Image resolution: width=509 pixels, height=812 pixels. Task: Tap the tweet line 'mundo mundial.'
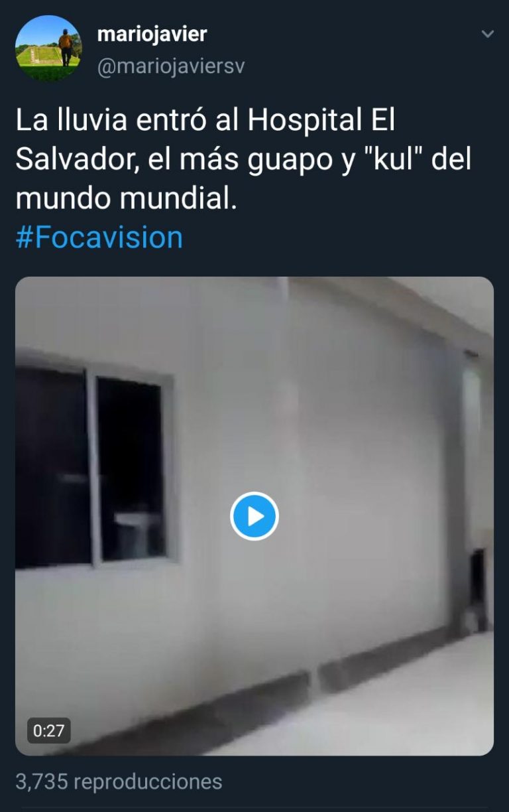click(x=126, y=198)
